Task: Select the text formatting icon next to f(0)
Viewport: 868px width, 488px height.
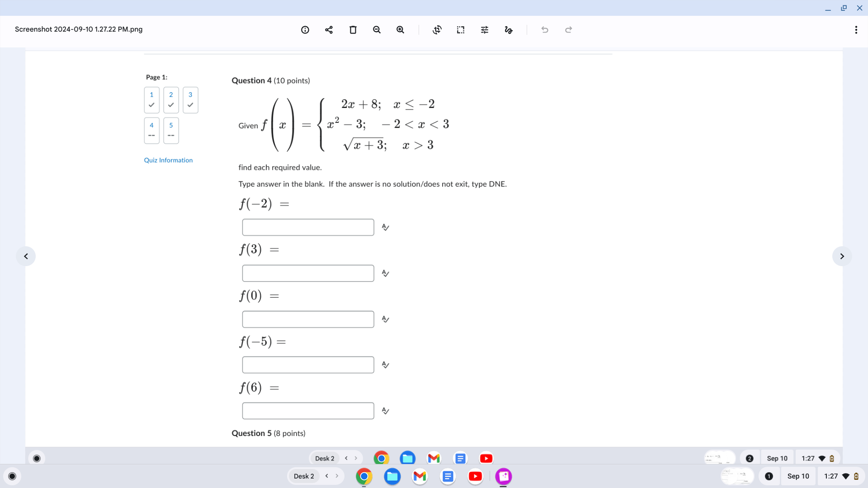Action: point(385,319)
